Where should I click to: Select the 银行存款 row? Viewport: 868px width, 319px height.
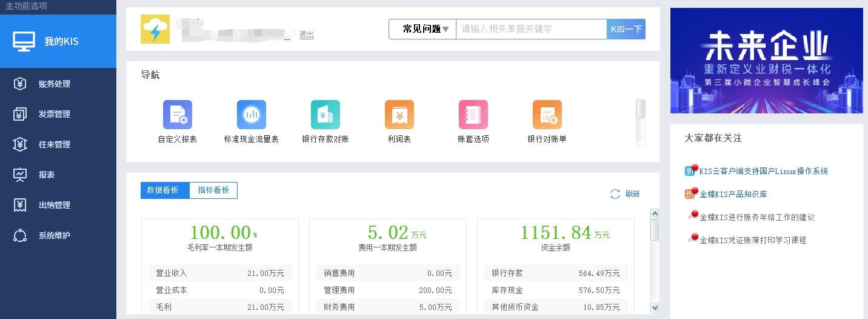556,274
